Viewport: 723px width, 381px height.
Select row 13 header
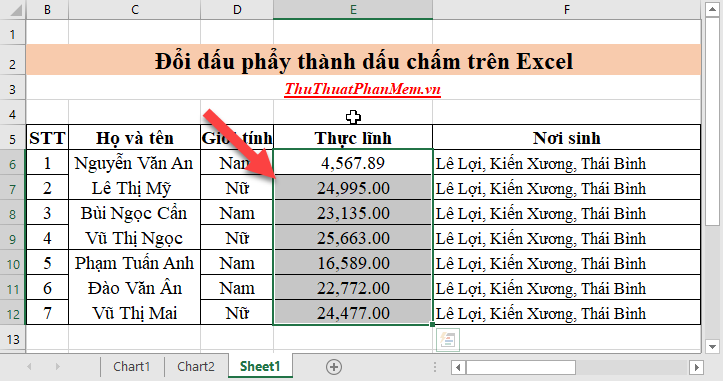13,339
